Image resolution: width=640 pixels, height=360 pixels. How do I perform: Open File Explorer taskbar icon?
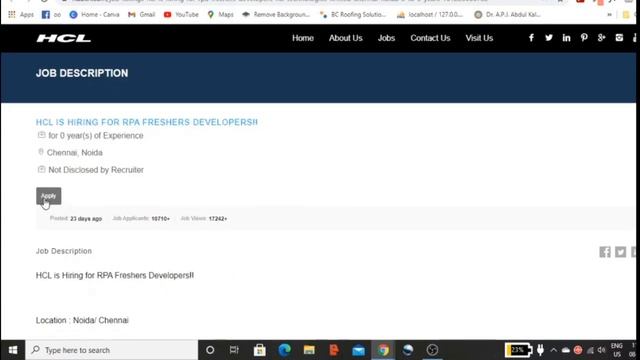[x=309, y=350]
